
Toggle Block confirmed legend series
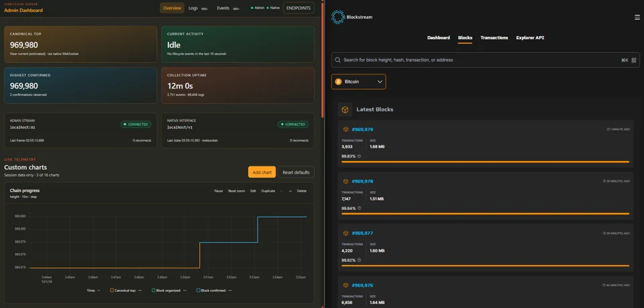click(214, 291)
